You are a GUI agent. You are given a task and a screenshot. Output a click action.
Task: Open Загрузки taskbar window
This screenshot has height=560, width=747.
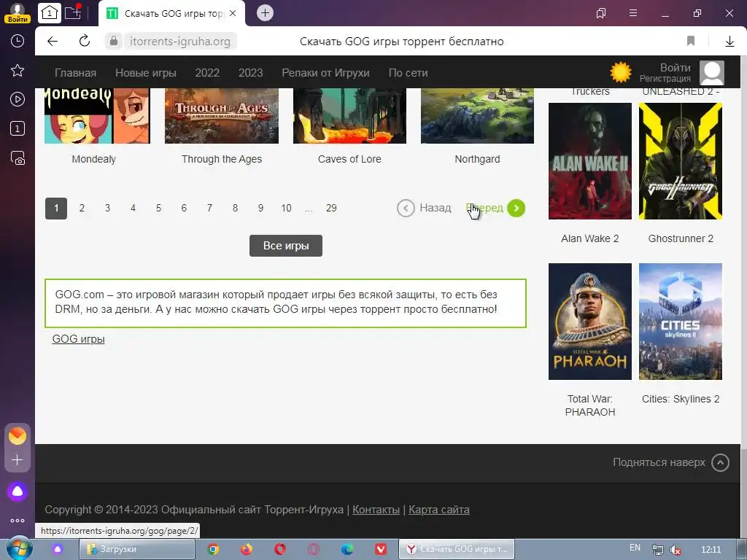click(136, 549)
